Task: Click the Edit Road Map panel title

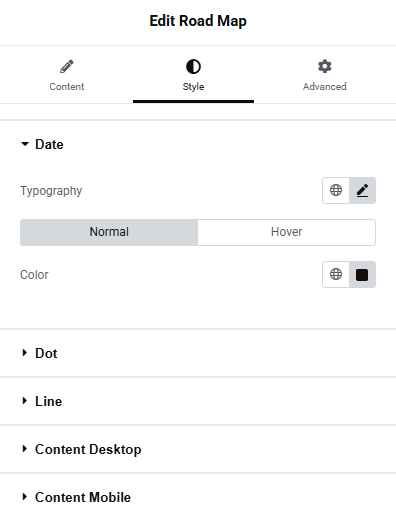Action: (x=198, y=21)
